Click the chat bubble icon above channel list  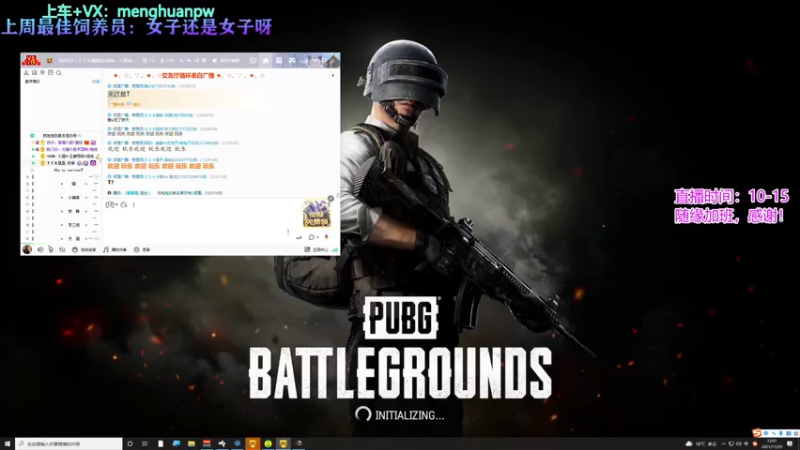(34, 73)
